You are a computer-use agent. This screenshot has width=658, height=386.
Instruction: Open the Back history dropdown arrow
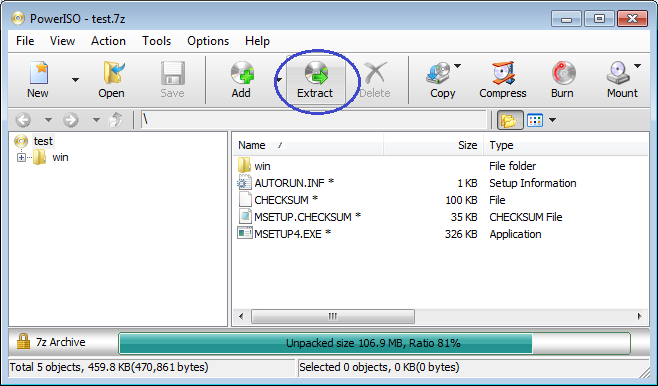(48, 120)
